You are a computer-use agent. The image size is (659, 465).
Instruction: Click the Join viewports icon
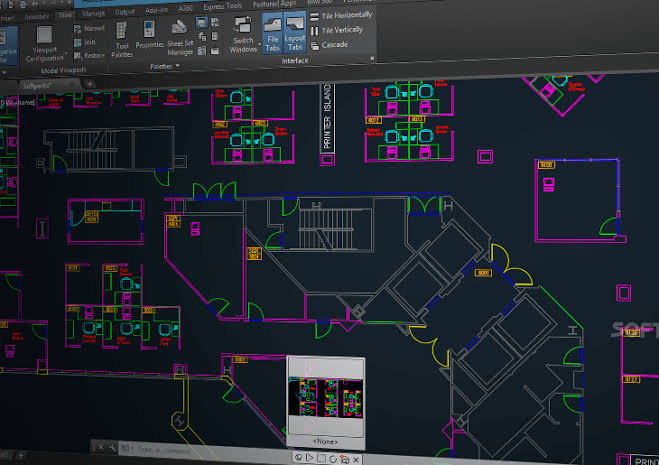[78, 42]
